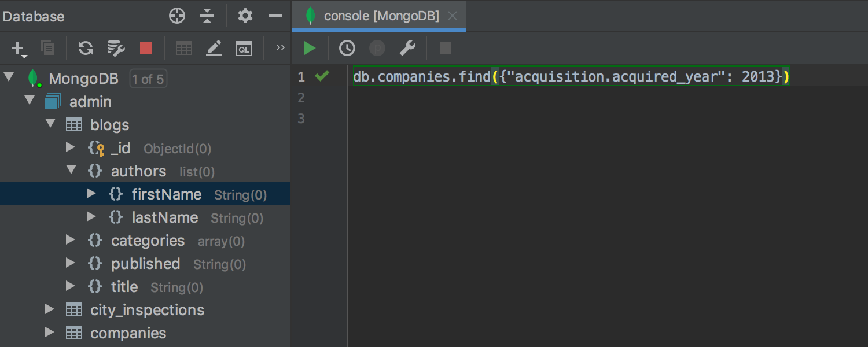Viewport: 868px width, 347px height.
Task: Click line number 3 in gutter
Action: [x=301, y=119]
